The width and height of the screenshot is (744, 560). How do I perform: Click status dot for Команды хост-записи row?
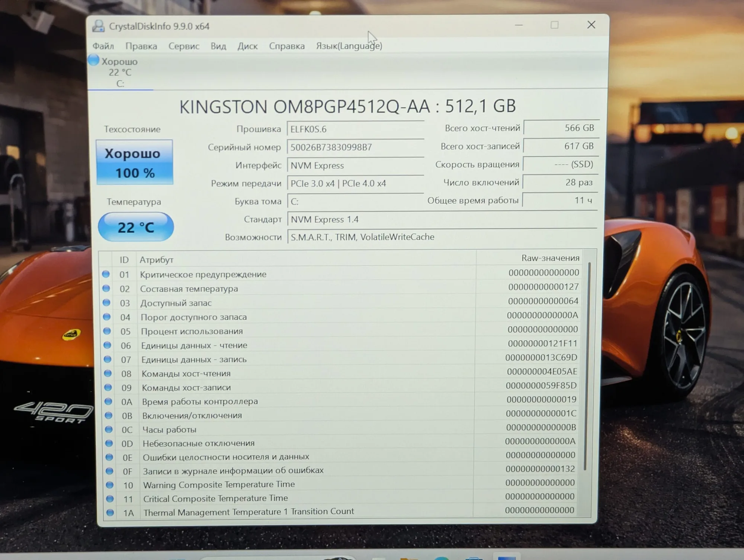click(x=108, y=387)
